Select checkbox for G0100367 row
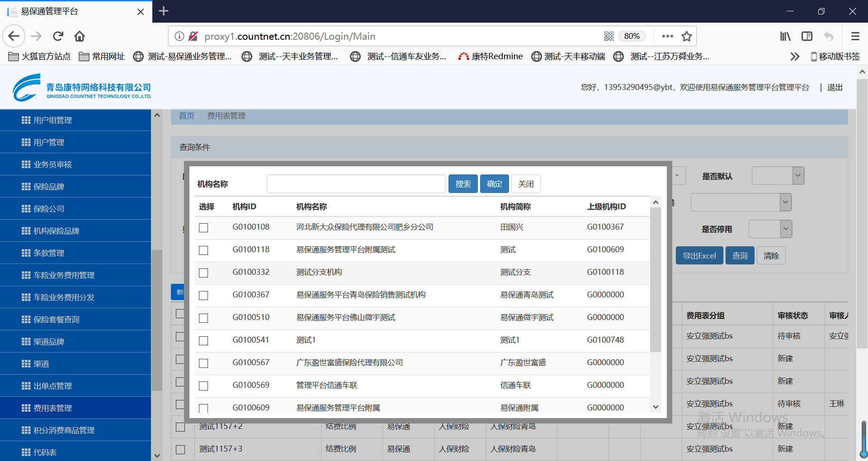The image size is (868, 461). point(203,296)
